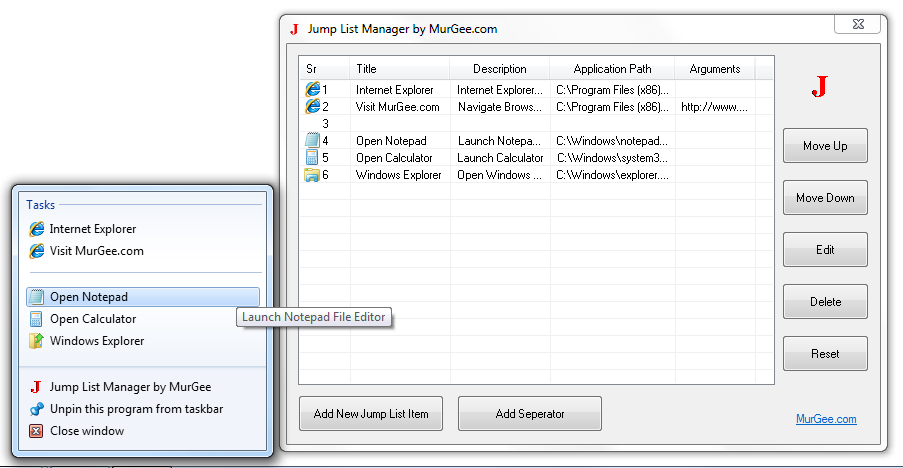Click the red X icon beside Close window
This screenshot has width=903, height=468.
pos(36,431)
